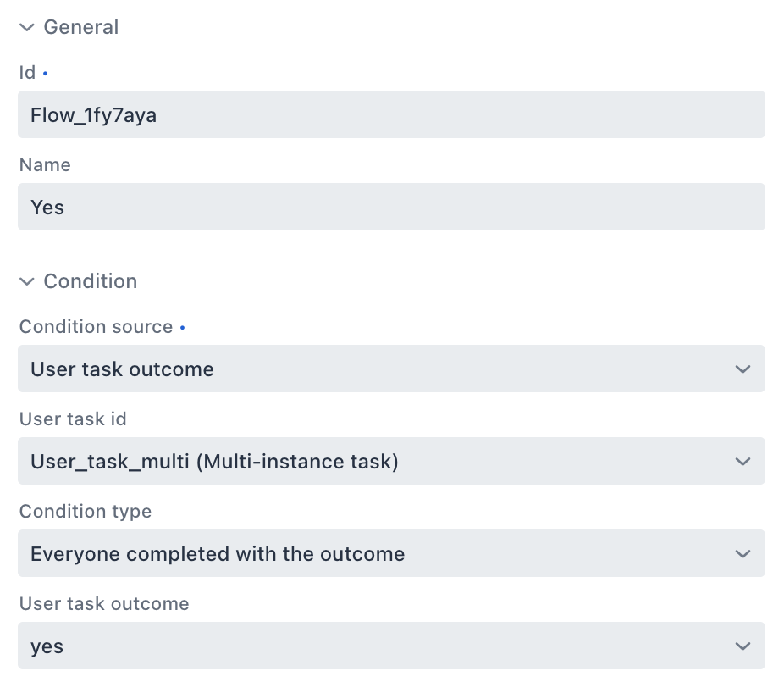The width and height of the screenshot is (784, 693).
Task: Focus the Id field containing Flow_1fy7aya
Action: 391,114
